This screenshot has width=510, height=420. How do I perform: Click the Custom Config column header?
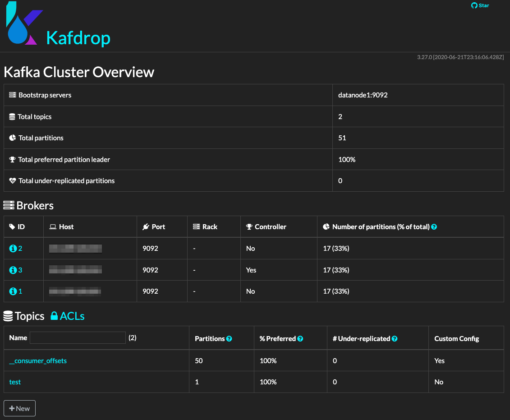tap(457, 339)
